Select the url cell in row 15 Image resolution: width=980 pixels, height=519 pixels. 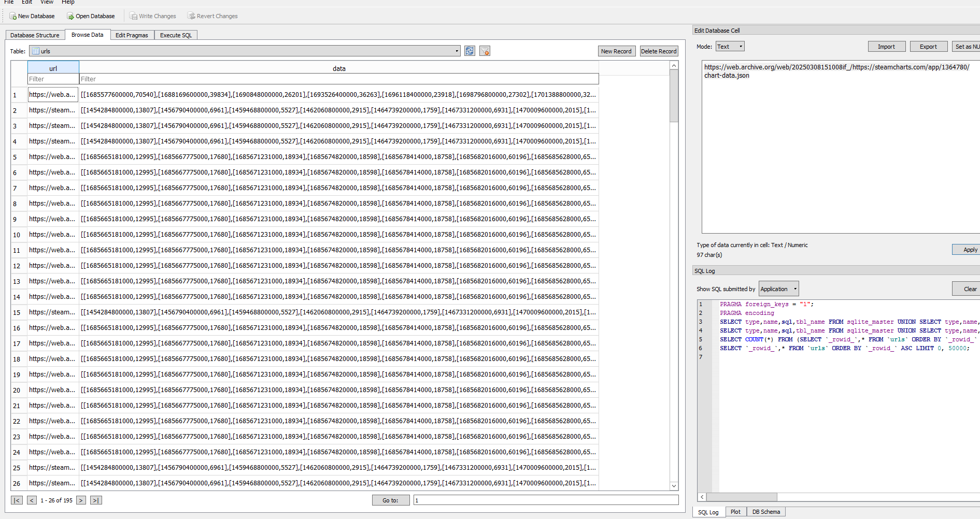point(53,312)
